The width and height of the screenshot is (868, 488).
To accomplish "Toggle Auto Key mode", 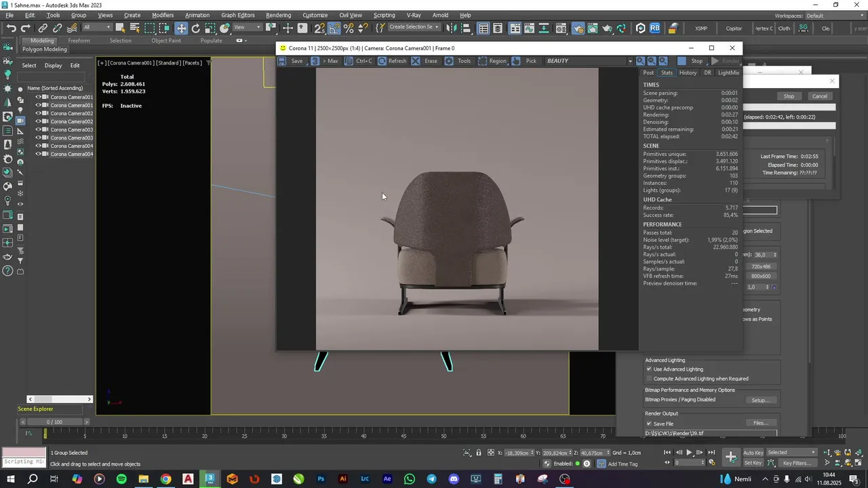I will click(753, 453).
